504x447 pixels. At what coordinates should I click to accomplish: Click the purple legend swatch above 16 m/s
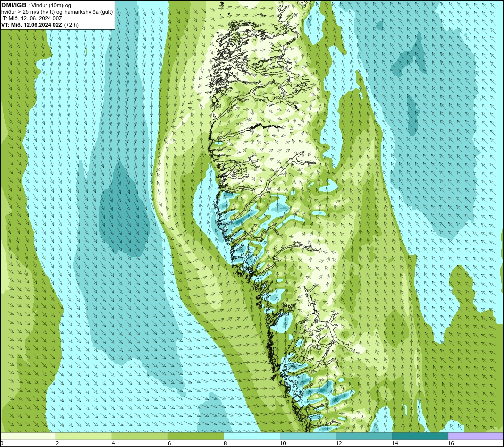click(x=476, y=436)
